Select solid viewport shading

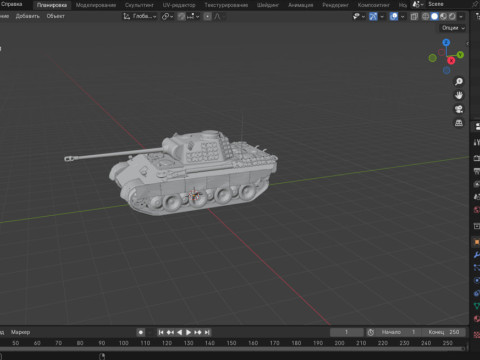coord(435,16)
